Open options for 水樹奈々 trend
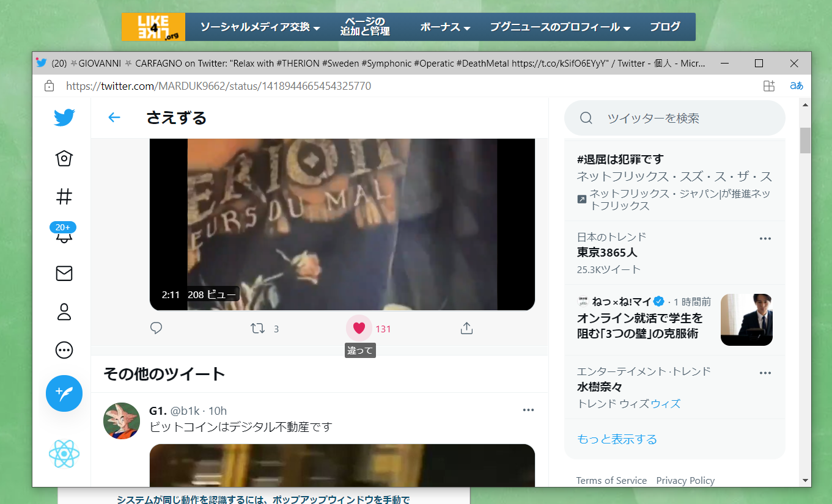Viewport: 832px width, 504px height. click(x=765, y=373)
